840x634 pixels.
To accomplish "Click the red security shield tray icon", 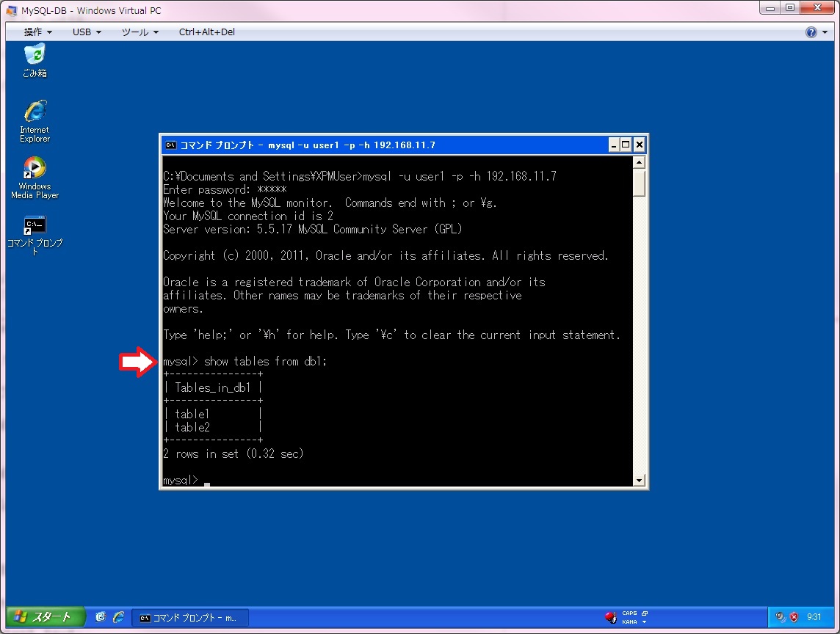I will [794, 617].
